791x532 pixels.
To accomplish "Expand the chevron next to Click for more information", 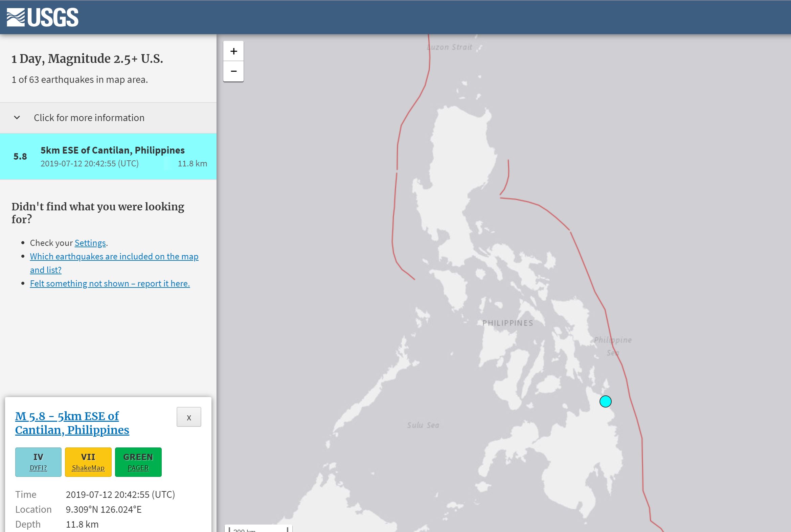I will (x=17, y=118).
